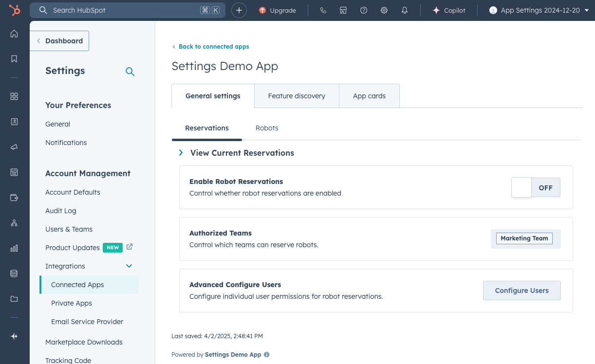595x364 pixels.
Task: Open Tracking Code settings
Action: 68,361
